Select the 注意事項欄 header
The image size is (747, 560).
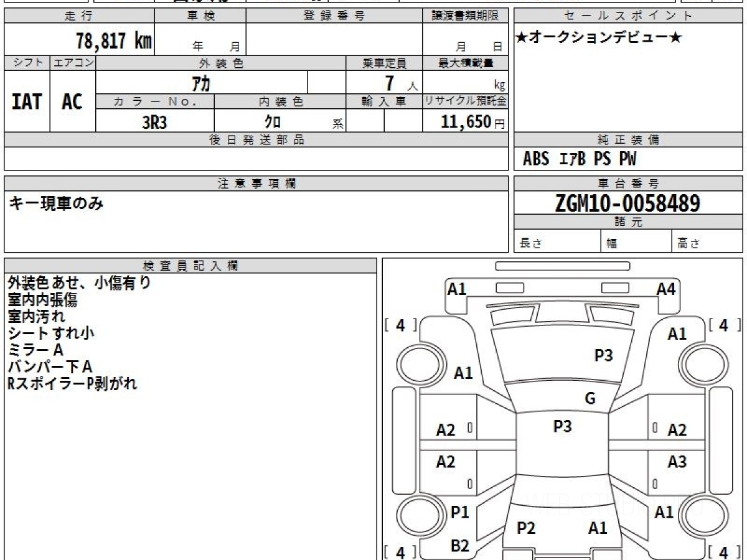tap(256, 184)
